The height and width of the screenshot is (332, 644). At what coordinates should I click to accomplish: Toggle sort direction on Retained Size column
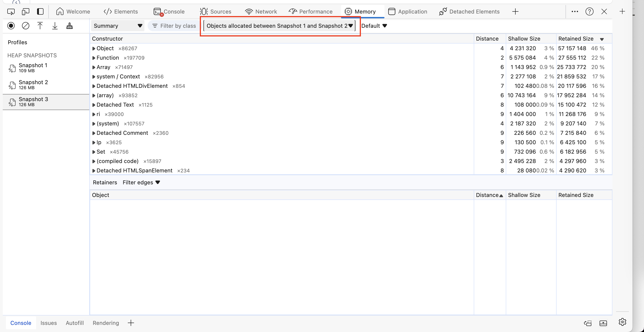[x=602, y=39]
